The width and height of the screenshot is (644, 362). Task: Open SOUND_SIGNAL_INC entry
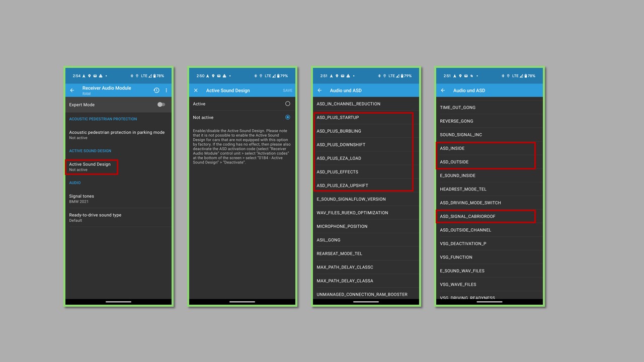tap(490, 135)
